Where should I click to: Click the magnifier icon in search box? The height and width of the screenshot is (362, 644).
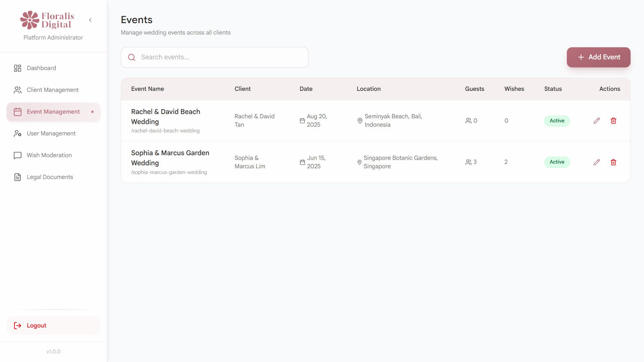click(132, 57)
